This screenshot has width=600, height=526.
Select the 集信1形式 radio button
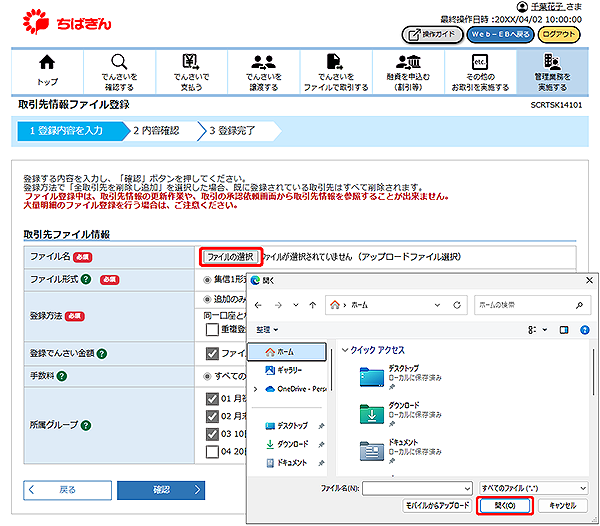coord(207,280)
